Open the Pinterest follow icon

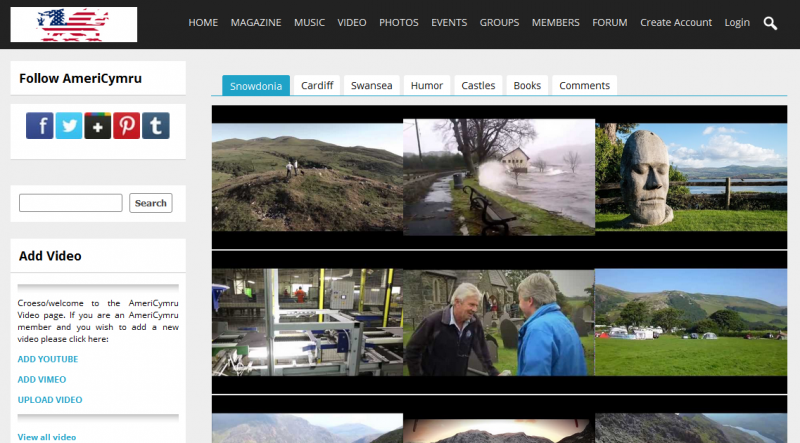[127, 126]
